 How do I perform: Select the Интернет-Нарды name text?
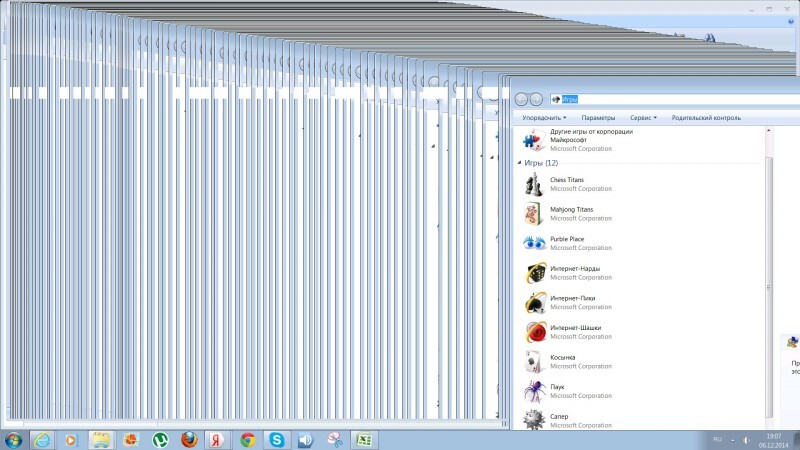pyautogui.click(x=575, y=268)
